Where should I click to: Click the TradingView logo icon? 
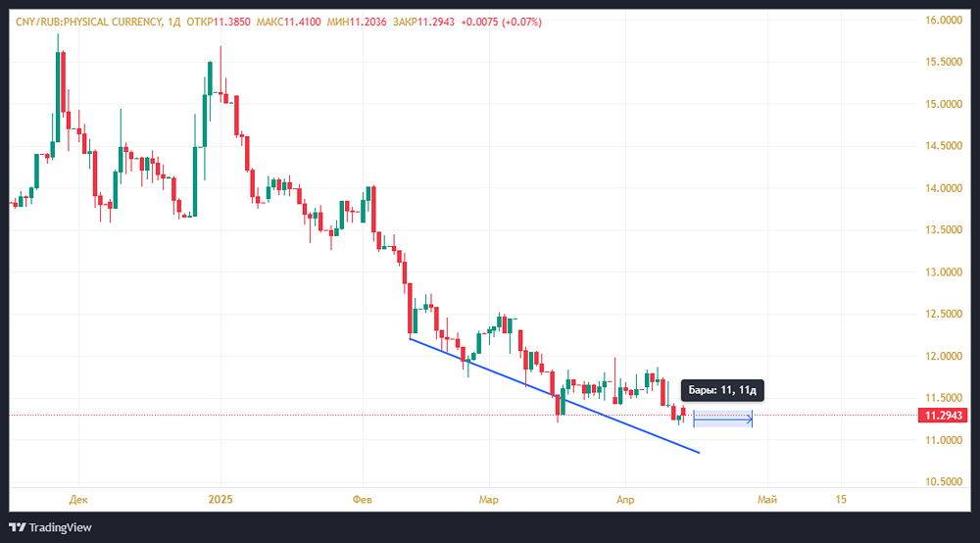(17, 527)
